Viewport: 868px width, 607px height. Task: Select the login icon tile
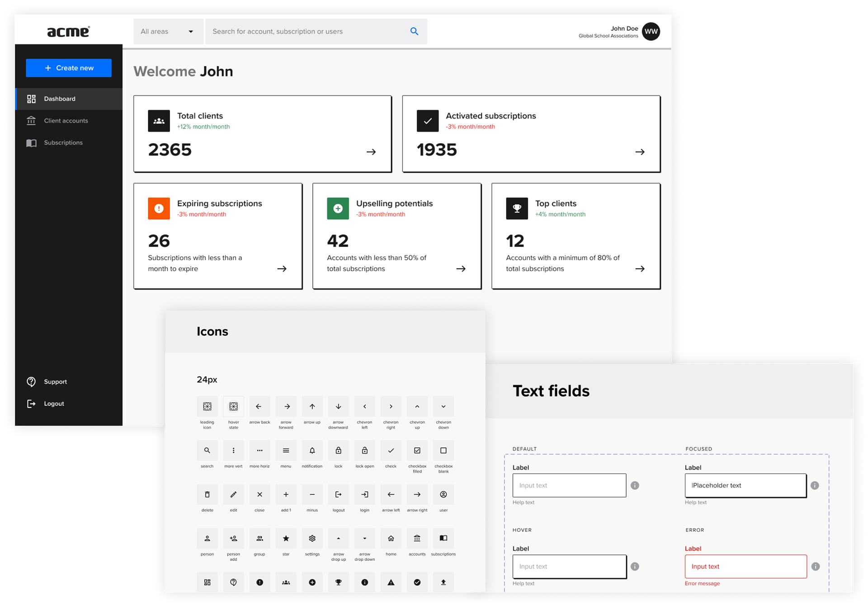(x=364, y=494)
